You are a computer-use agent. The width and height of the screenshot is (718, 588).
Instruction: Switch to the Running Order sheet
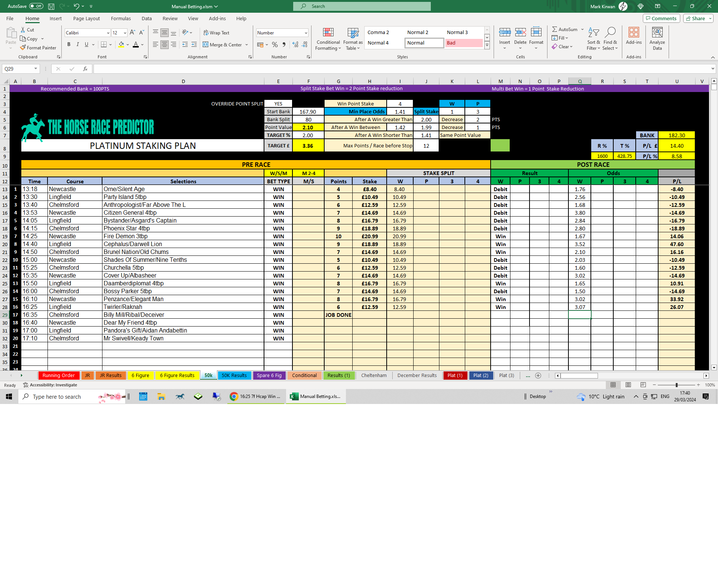58,376
